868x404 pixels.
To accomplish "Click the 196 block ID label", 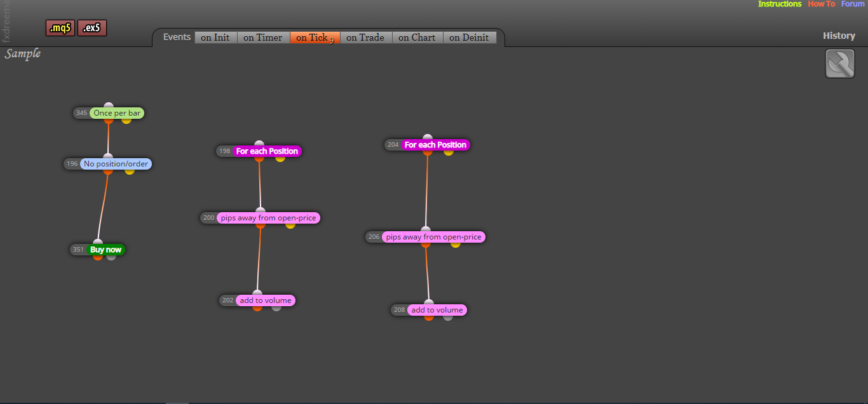I will coord(72,164).
